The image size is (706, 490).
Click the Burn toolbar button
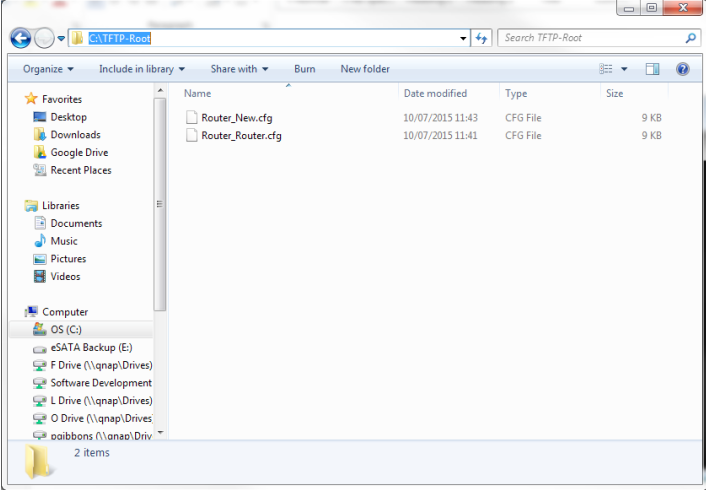pos(305,69)
